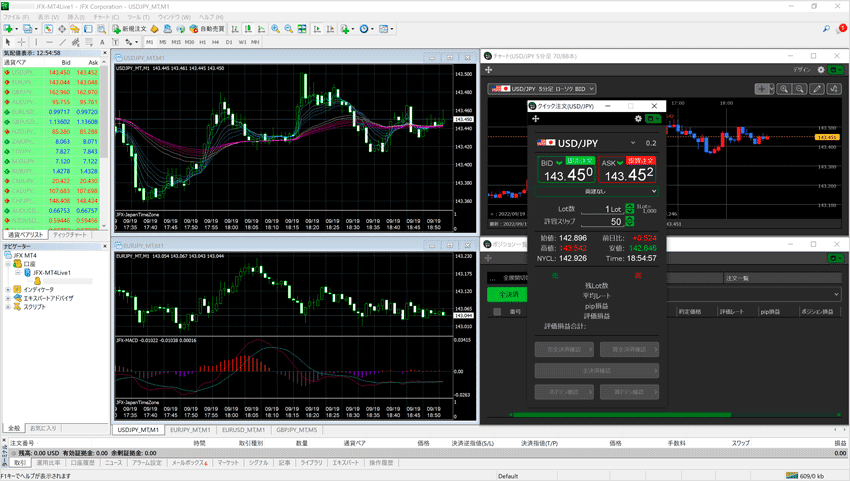Collapse the 口座 tree node
Image resolution: width=850 pixels, height=481 pixels.
8,264
